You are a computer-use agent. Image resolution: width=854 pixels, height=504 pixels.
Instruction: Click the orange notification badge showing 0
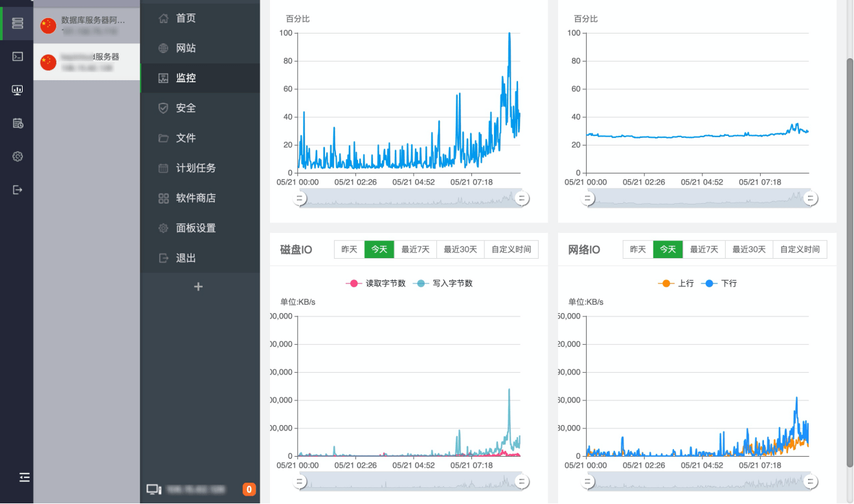249,489
